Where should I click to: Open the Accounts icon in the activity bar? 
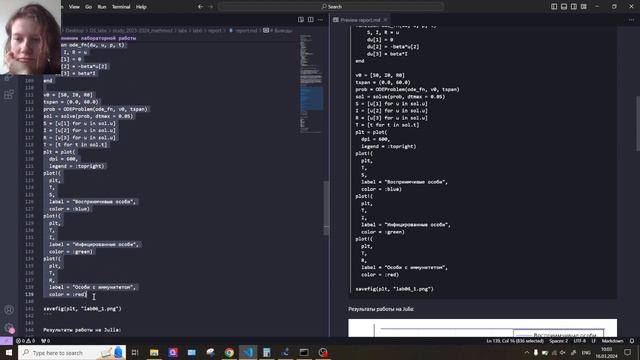tap(9, 310)
